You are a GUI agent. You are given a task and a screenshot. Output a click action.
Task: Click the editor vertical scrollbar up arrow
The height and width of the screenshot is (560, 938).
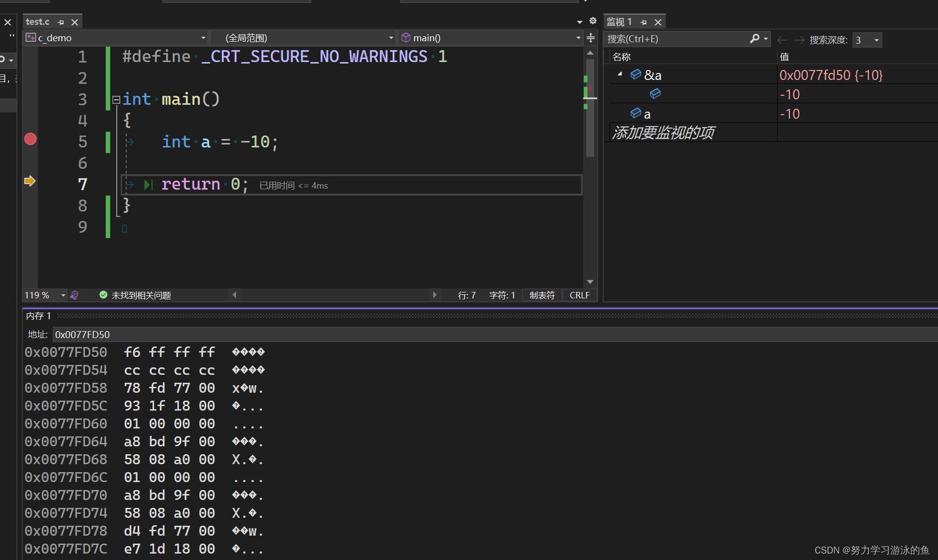(x=590, y=53)
